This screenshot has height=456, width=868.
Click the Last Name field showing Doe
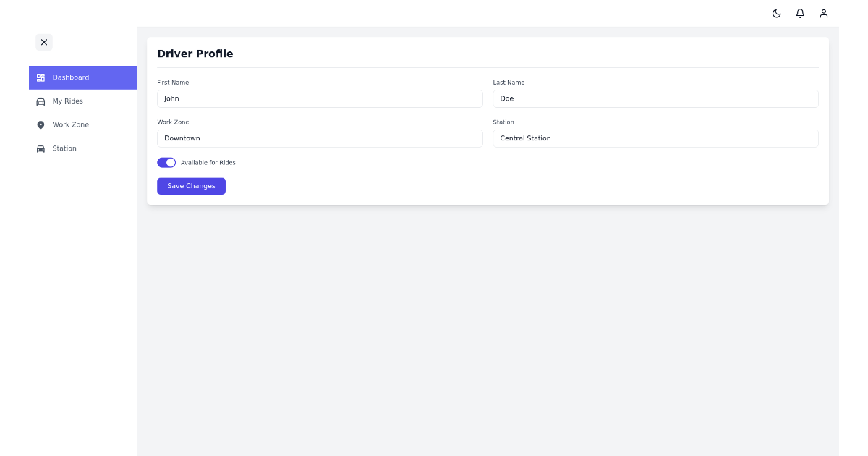[x=655, y=98]
